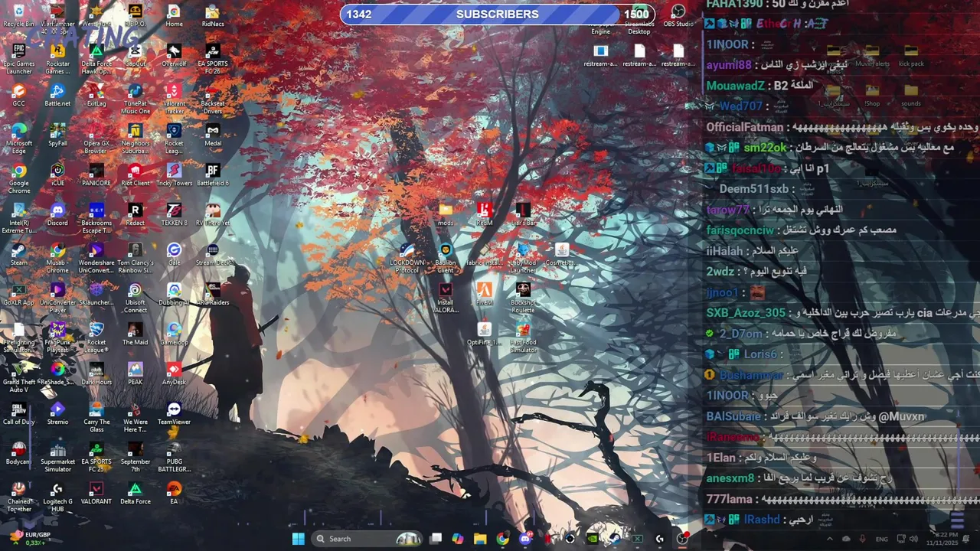
Task: Switch to Chrome in the taskbar
Action: tap(502, 539)
